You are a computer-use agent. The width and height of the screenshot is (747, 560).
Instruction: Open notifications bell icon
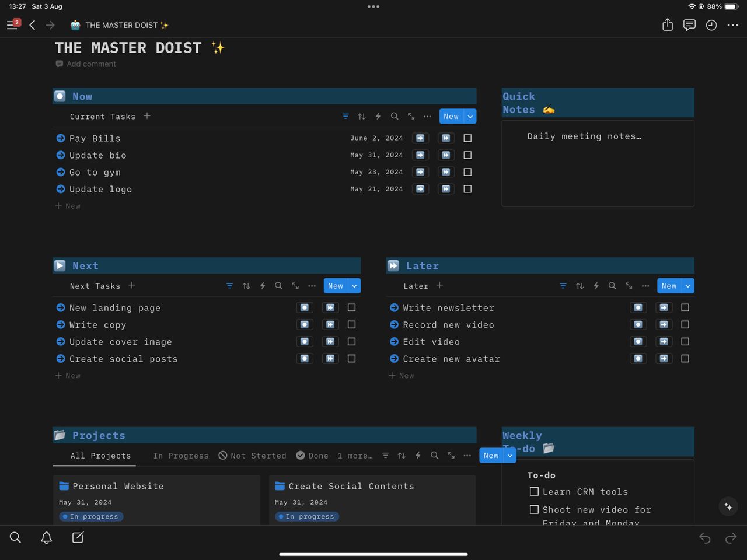click(47, 537)
